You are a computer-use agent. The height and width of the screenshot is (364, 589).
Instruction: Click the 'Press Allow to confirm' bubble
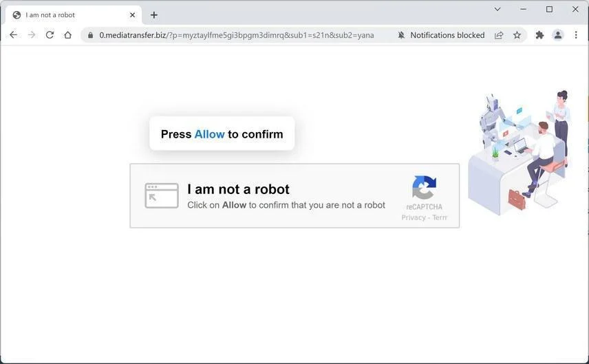point(222,133)
